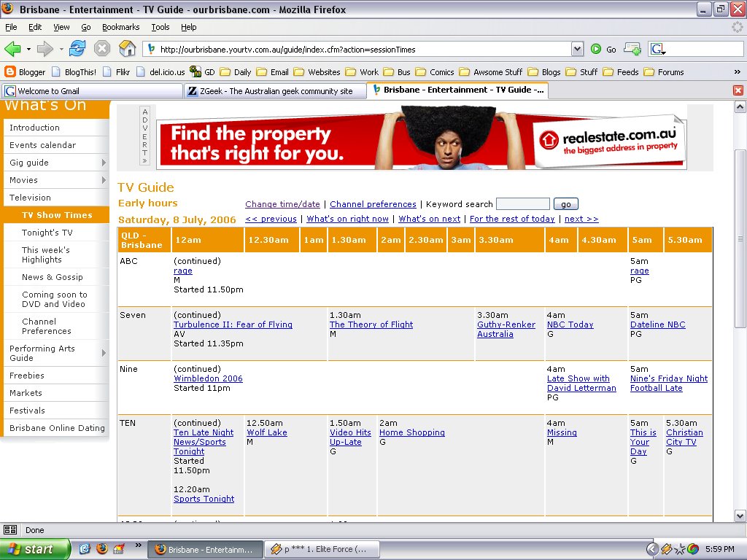
Task: Go to the << previous time period
Action: coord(271,219)
